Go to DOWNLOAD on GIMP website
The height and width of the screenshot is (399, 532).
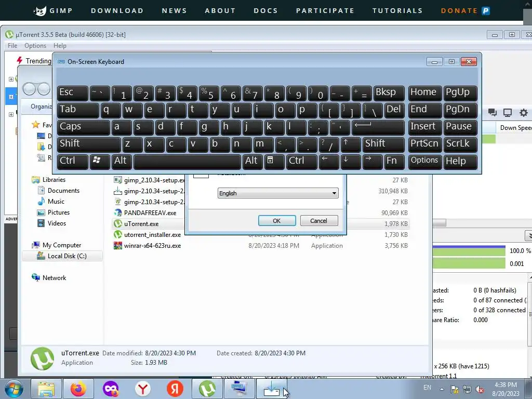(117, 10)
